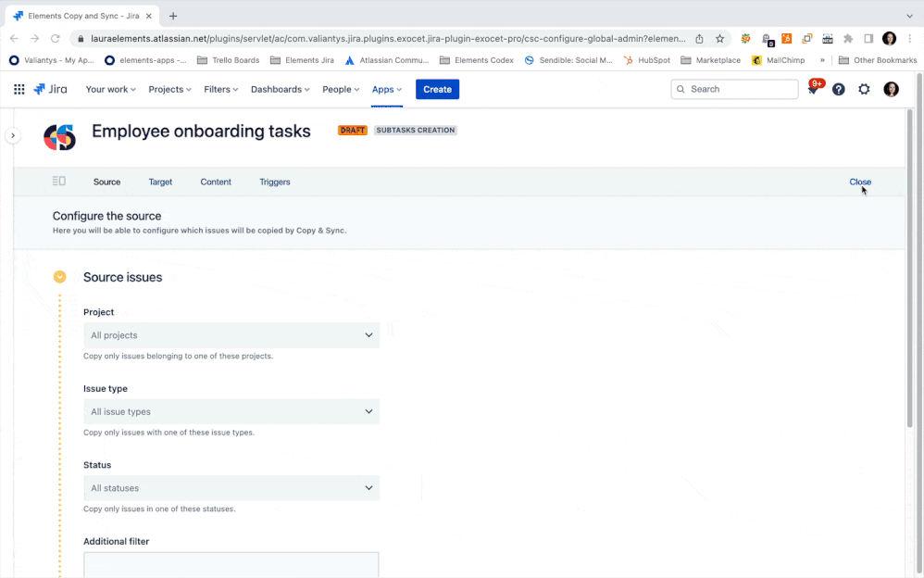Click the bookmark star in the address bar

(719, 39)
